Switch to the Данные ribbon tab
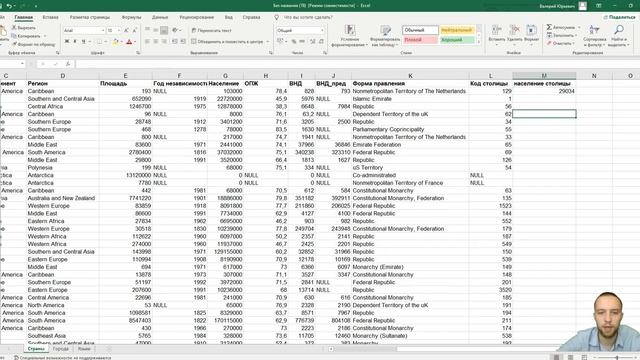Screen dimensions: 640x360 [160, 17]
